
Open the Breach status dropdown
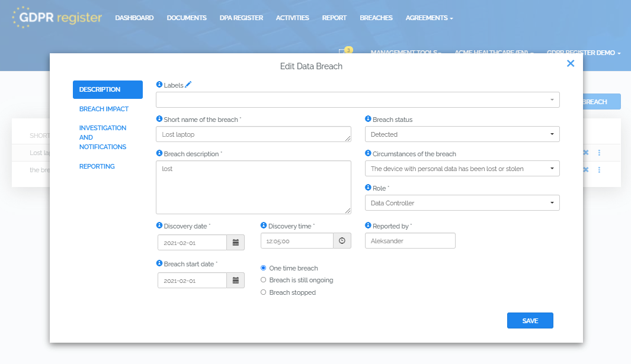(x=462, y=134)
